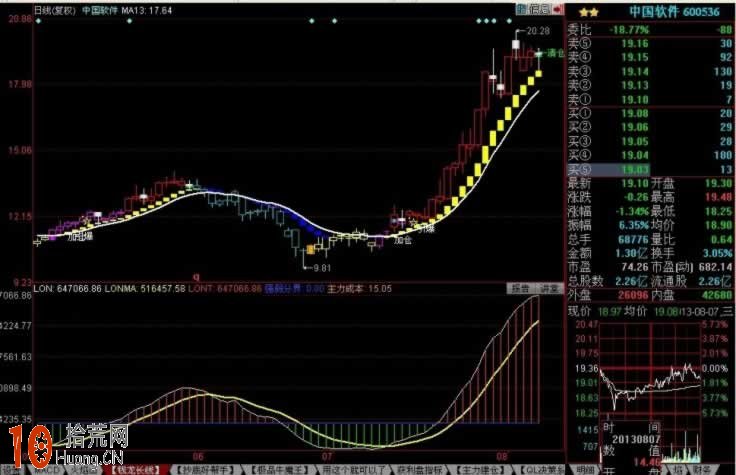Click the MA13: 17.64 moving average label

click(x=147, y=10)
